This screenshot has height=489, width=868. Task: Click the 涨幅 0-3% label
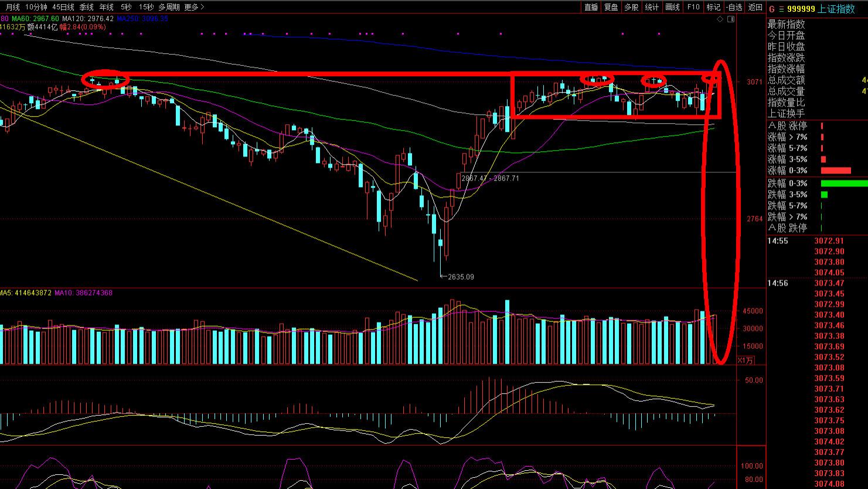pos(788,170)
